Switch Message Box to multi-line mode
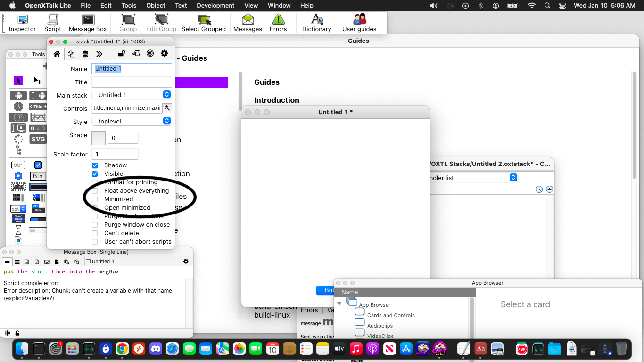This screenshot has height=362, width=644. pos(17,262)
